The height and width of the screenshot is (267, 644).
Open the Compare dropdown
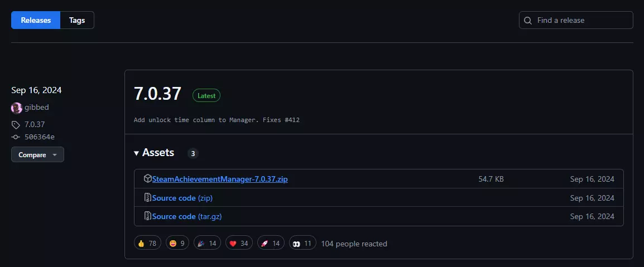point(37,154)
